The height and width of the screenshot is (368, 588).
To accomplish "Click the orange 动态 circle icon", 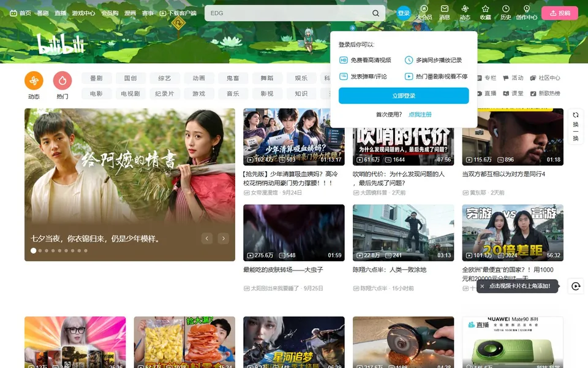I will pos(34,81).
